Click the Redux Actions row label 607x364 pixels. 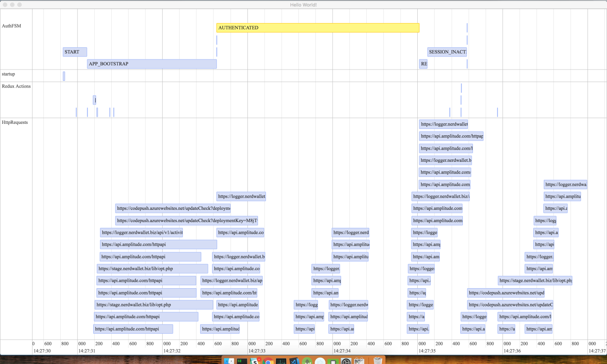[16, 86]
